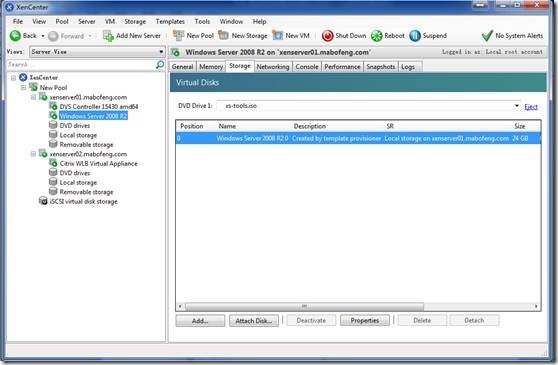This screenshot has height=365, width=558.
Task: Open the Templates menu
Action: pos(170,21)
